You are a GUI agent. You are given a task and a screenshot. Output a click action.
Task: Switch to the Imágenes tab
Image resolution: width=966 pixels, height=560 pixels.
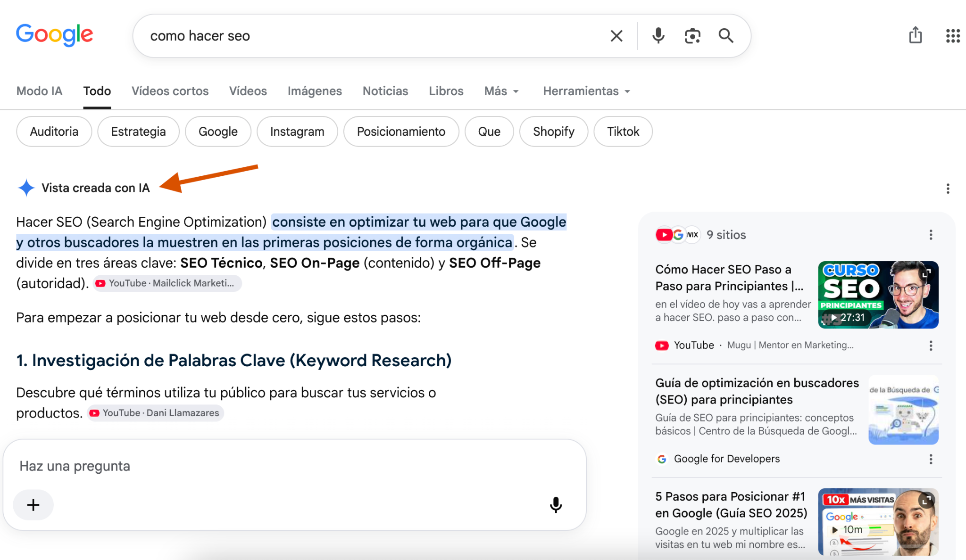pos(315,91)
